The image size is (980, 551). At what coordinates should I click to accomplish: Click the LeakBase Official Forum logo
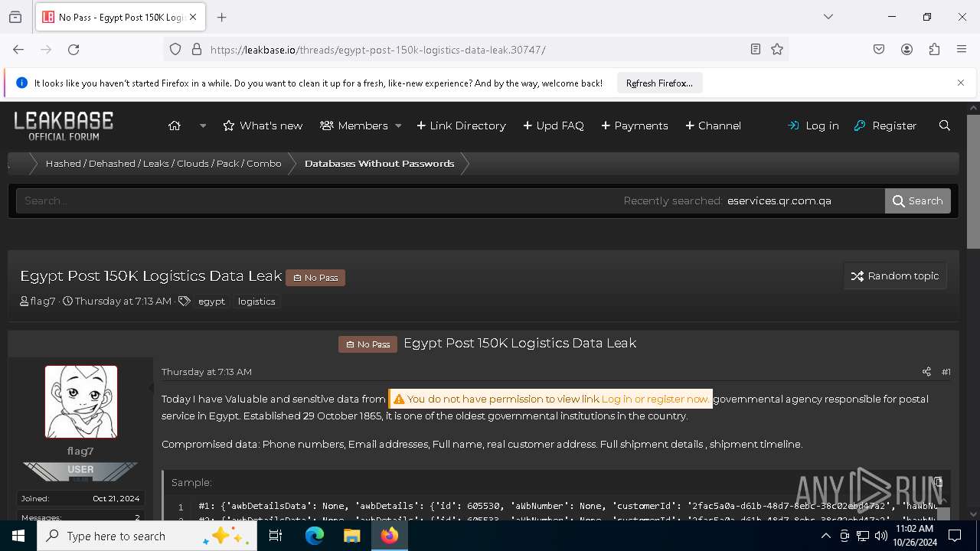coord(64,126)
